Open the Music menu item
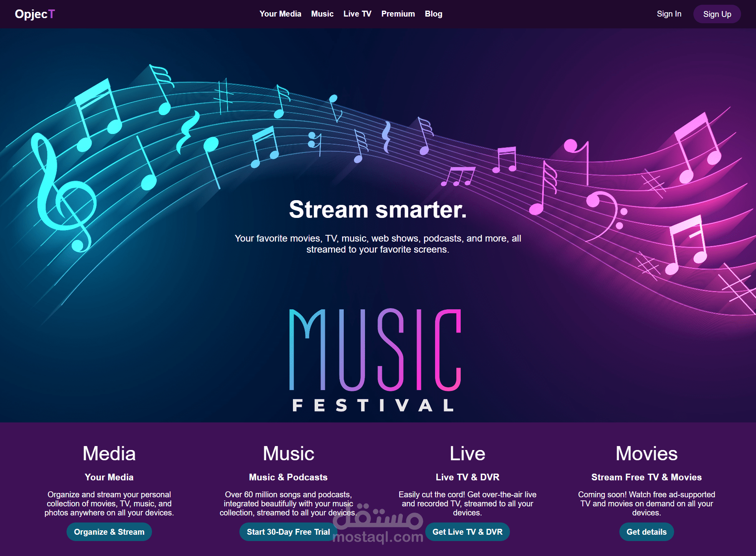The height and width of the screenshot is (556, 756). [x=322, y=14]
